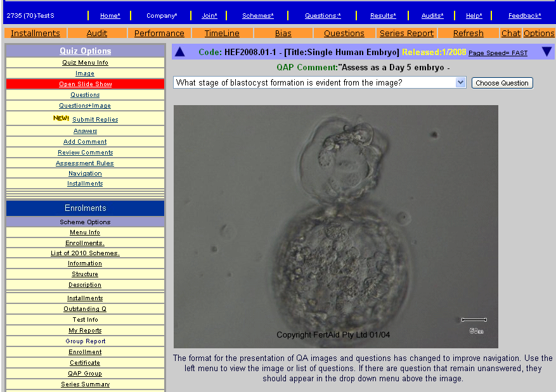This screenshot has height=392, width=556.
Task: Click the Refresh tab
Action: coord(468,34)
